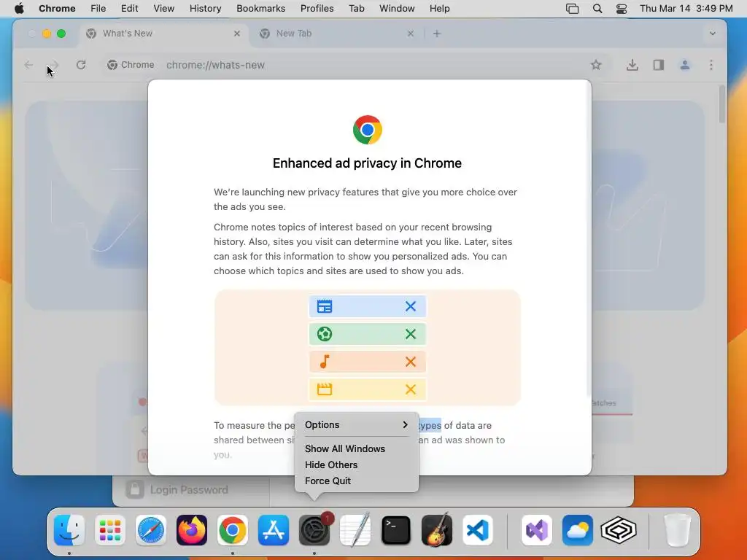Open the Help menu
Image resolution: width=747 pixels, height=560 pixels.
click(439, 9)
